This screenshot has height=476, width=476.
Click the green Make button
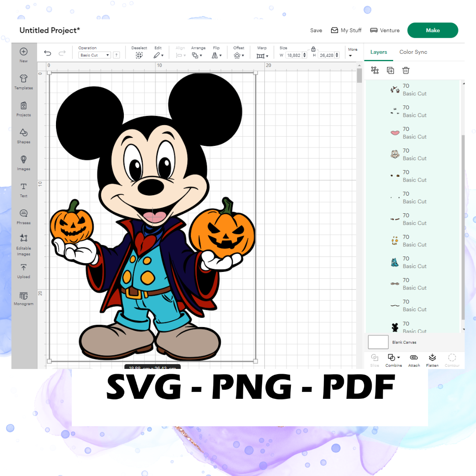click(x=433, y=30)
